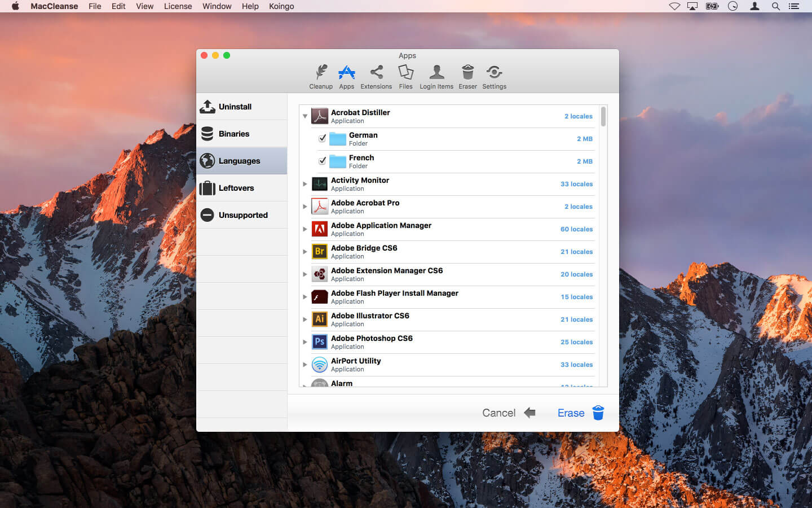This screenshot has width=812, height=508.
Task: Open the Notification Center icon
Action: tap(794, 6)
